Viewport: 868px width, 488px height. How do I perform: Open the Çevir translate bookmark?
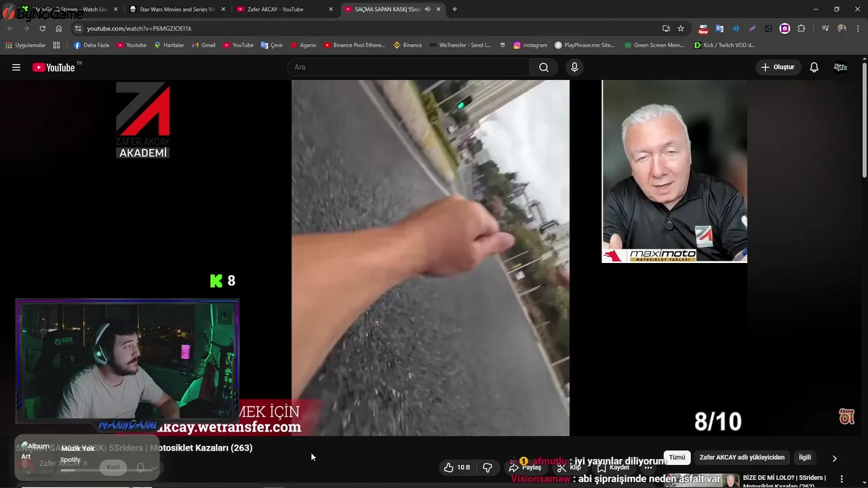point(272,45)
